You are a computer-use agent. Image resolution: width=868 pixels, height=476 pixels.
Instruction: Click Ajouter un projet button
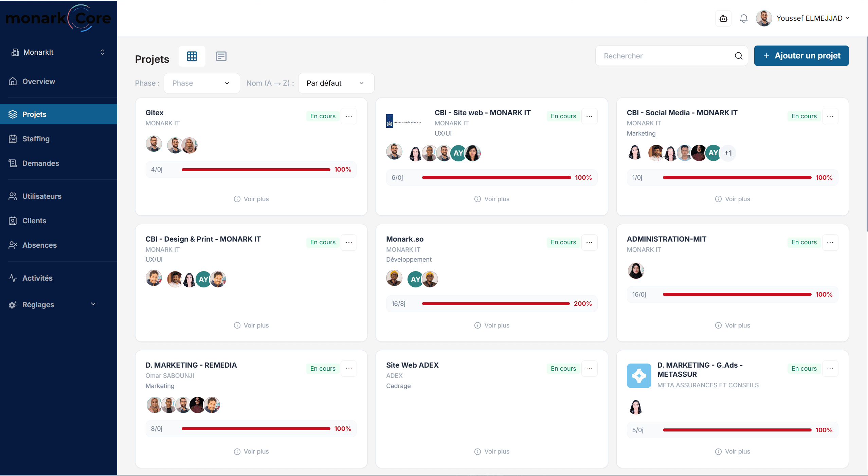[x=801, y=56]
